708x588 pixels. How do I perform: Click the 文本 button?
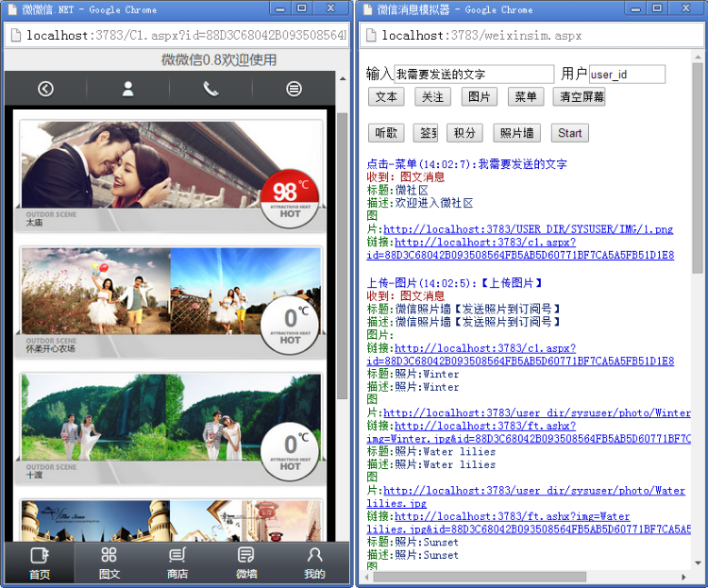tap(386, 96)
